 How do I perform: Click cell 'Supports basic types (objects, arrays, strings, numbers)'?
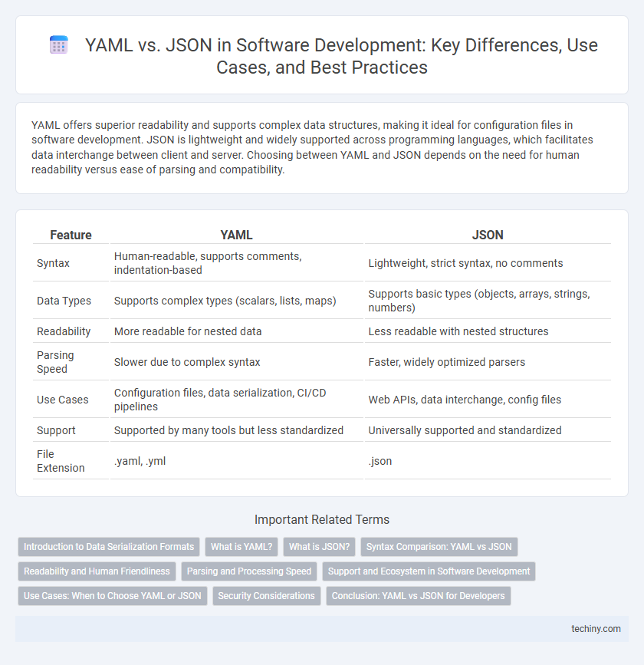[488, 301]
